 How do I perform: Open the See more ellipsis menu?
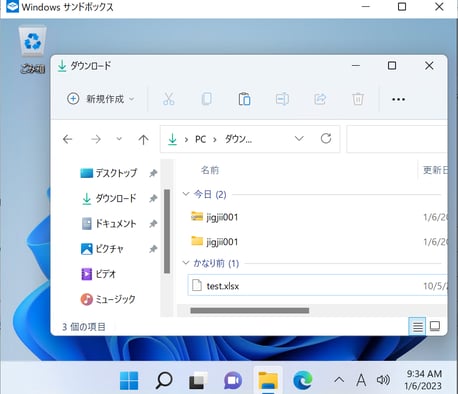[x=398, y=99]
